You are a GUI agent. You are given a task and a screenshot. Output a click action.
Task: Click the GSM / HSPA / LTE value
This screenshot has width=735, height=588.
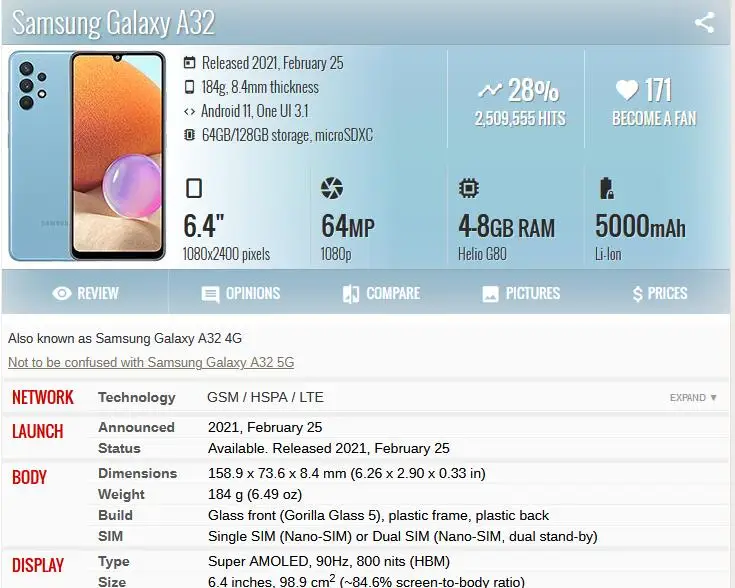[265, 398]
